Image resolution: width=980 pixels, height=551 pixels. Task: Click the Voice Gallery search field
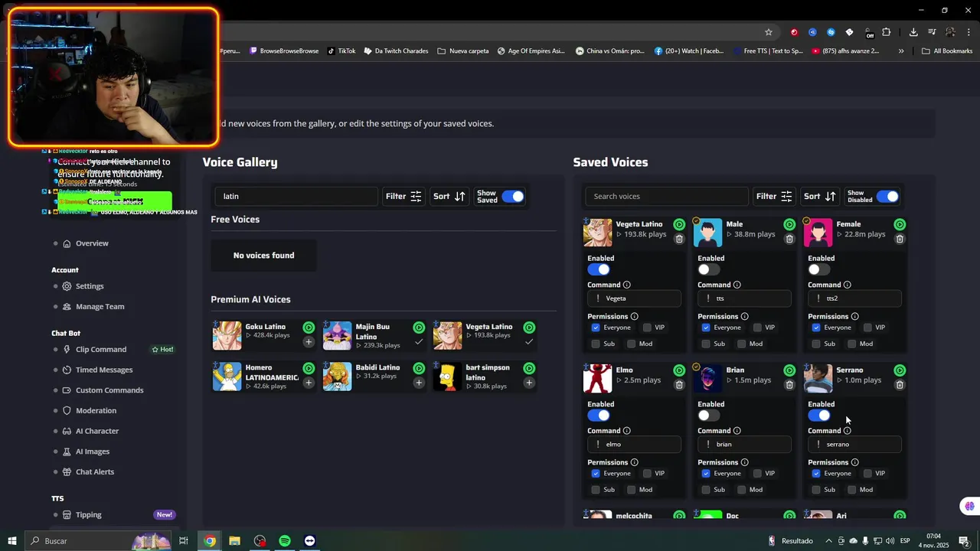[x=296, y=197]
